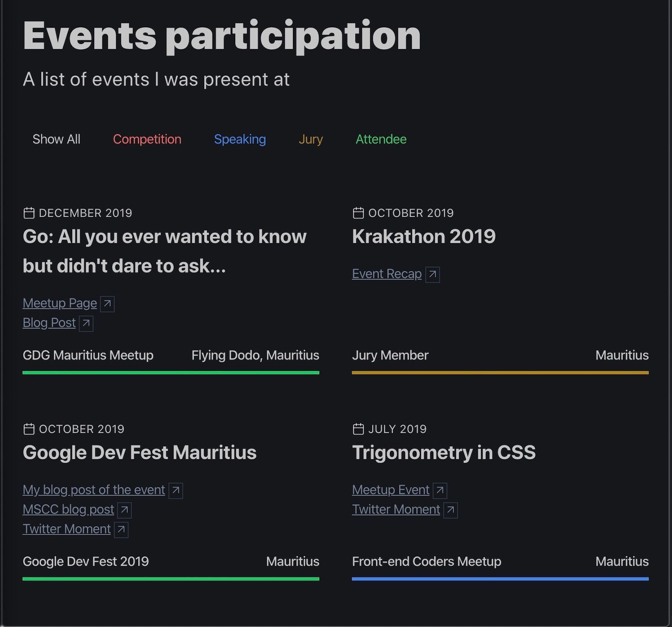Click the arrow icon next to Event Recap

click(x=433, y=274)
